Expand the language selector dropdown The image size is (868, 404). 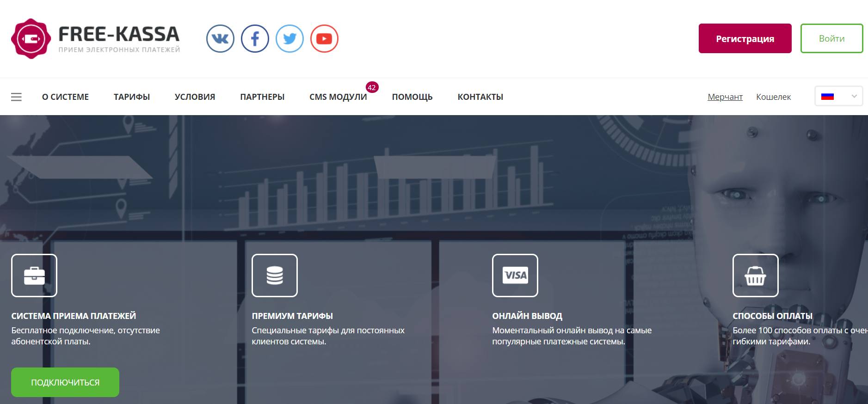(x=838, y=97)
